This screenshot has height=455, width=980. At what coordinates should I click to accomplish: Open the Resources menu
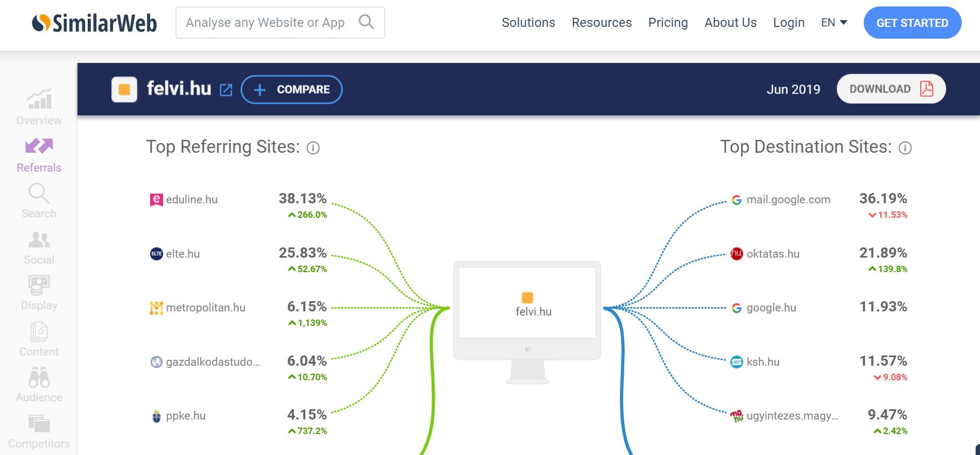[602, 23]
